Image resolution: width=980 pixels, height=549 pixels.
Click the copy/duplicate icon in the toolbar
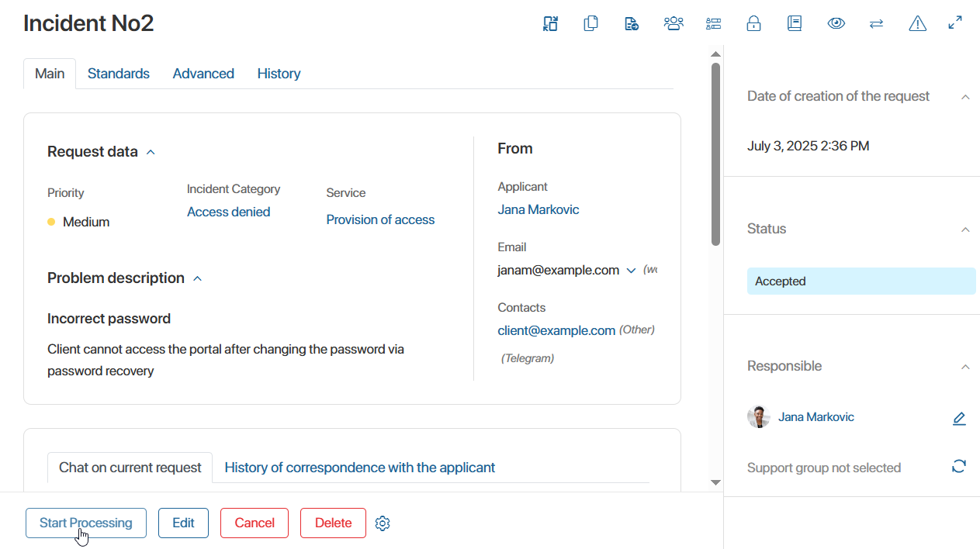[591, 23]
